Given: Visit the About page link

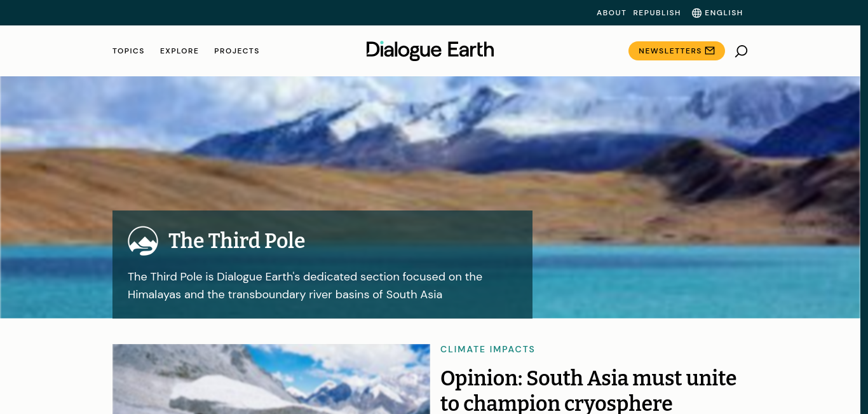Looking at the screenshot, I should [x=611, y=13].
